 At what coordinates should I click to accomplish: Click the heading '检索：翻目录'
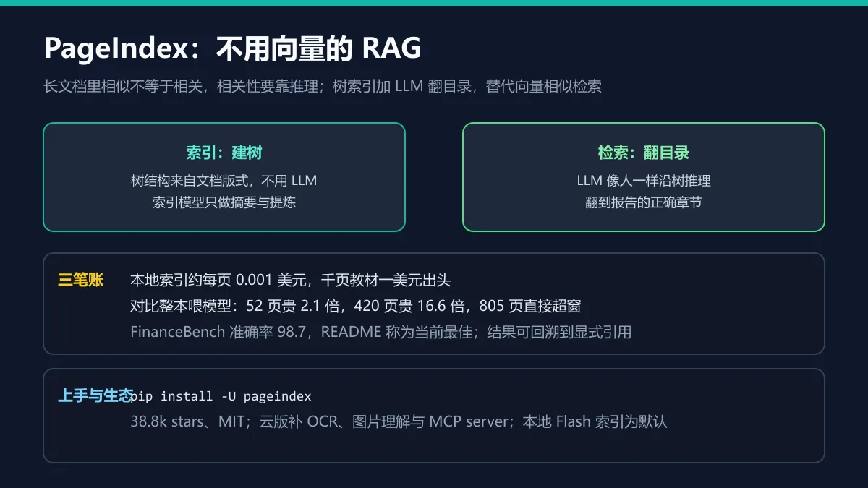[x=644, y=153]
